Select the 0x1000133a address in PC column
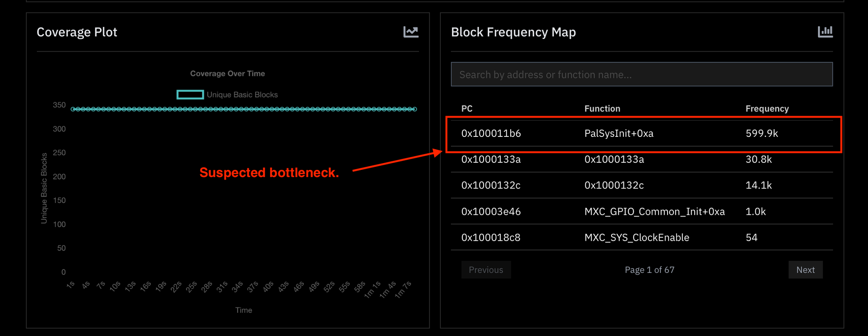 (491, 159)
